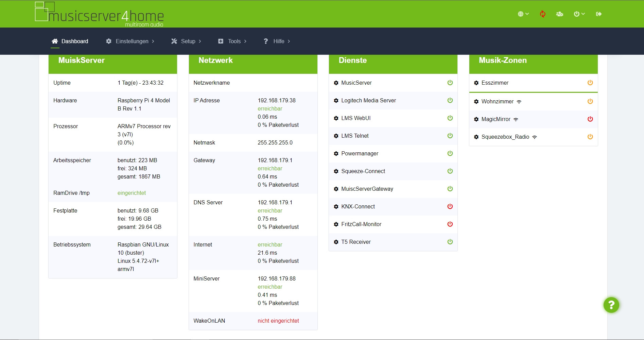644x340 pixels.
Task: Toggle the MusicServer service power button
Action: 450,83
